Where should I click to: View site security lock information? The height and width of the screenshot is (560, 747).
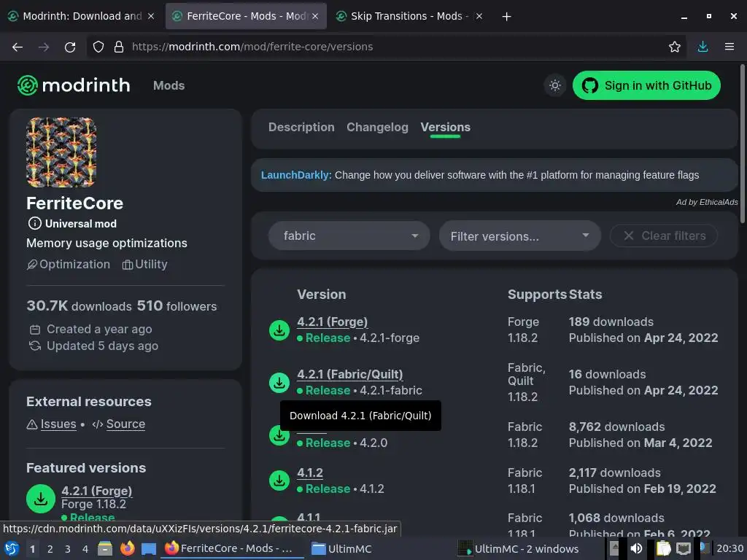(119, 47)
